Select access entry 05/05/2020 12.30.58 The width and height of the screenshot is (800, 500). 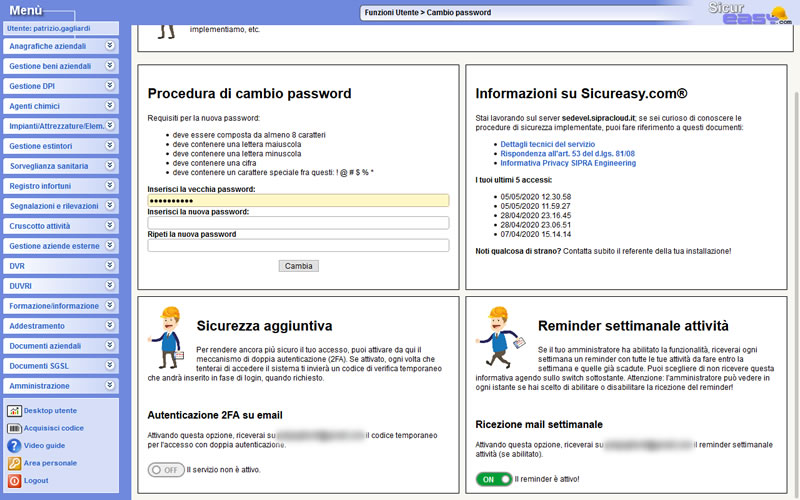click(536, 197)
